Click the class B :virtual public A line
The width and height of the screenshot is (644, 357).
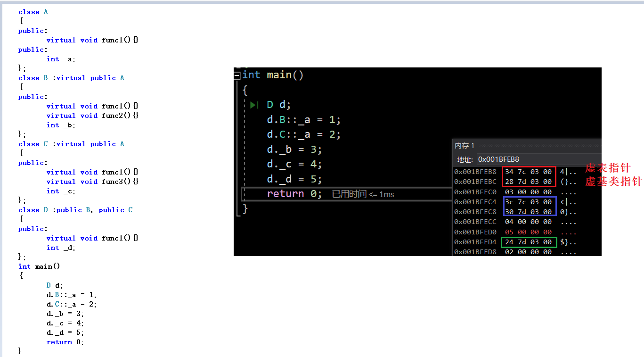click(x=71, y=78)
